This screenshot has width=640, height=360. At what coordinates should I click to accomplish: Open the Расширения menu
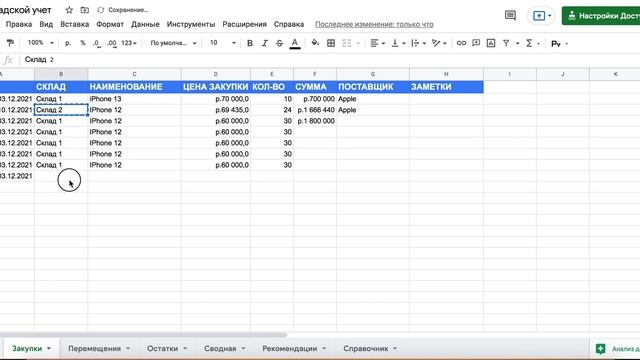tap(244, 24)
